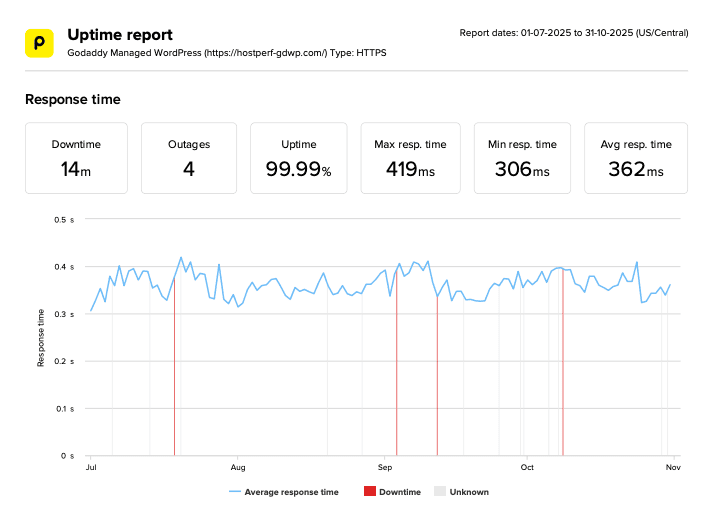Click the Sep label on the x-axis
This screenshot has width=723, height=508.
(x=385, y=467)
